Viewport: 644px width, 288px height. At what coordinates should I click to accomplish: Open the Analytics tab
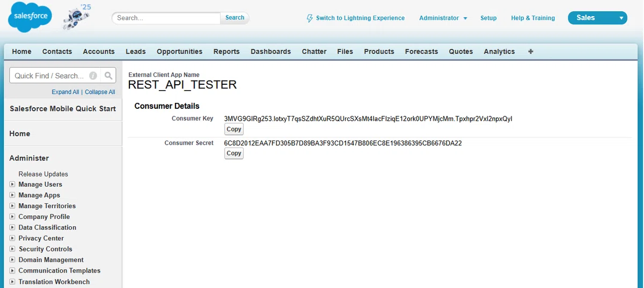point(499,51)
